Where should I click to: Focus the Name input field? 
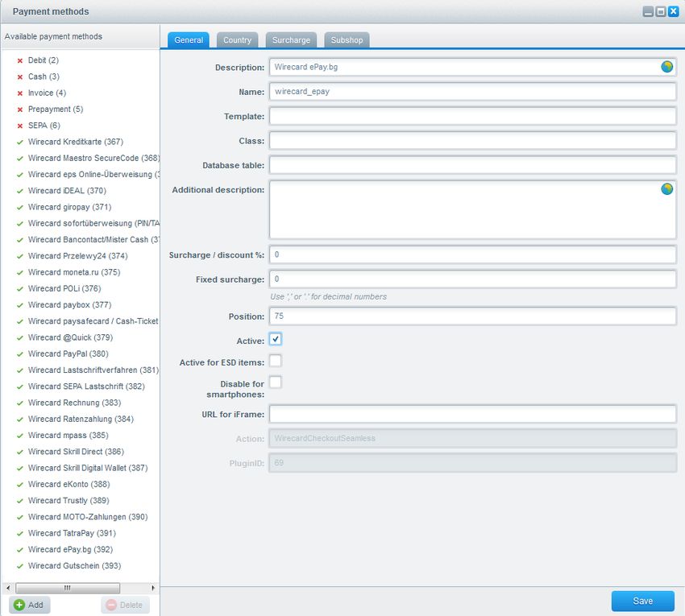pos(473,91)
